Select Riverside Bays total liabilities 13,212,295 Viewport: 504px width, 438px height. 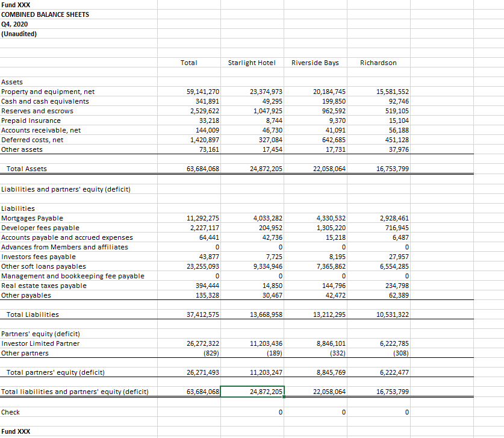coord(329,315)
